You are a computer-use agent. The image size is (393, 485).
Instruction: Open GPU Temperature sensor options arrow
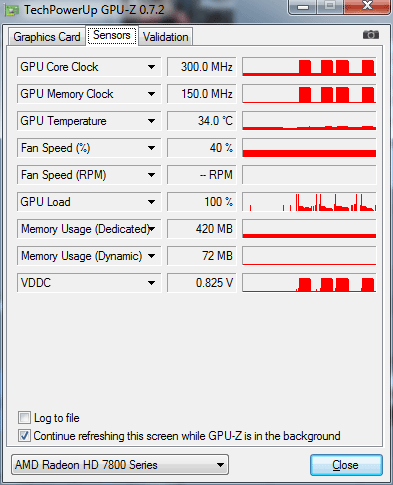151,121
